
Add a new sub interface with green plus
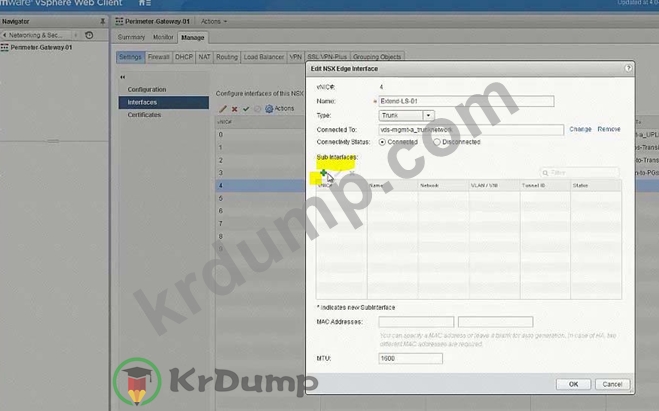pyautogui.click(x=323, y=172)
